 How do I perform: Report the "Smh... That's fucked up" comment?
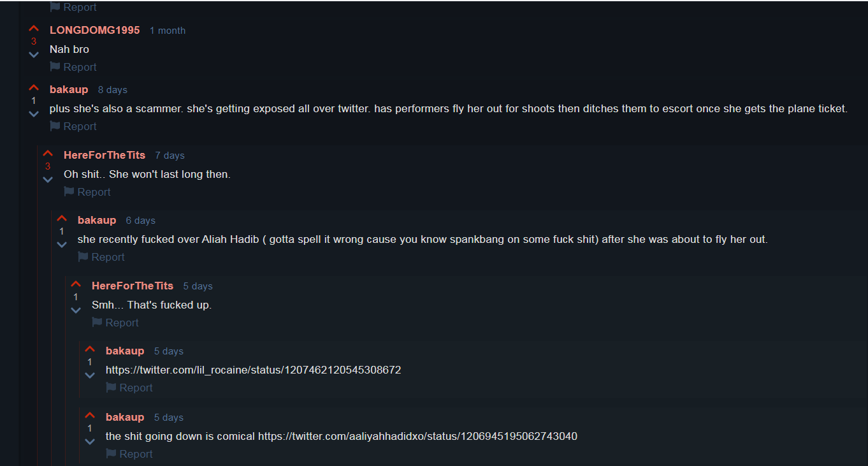(115, 323)
